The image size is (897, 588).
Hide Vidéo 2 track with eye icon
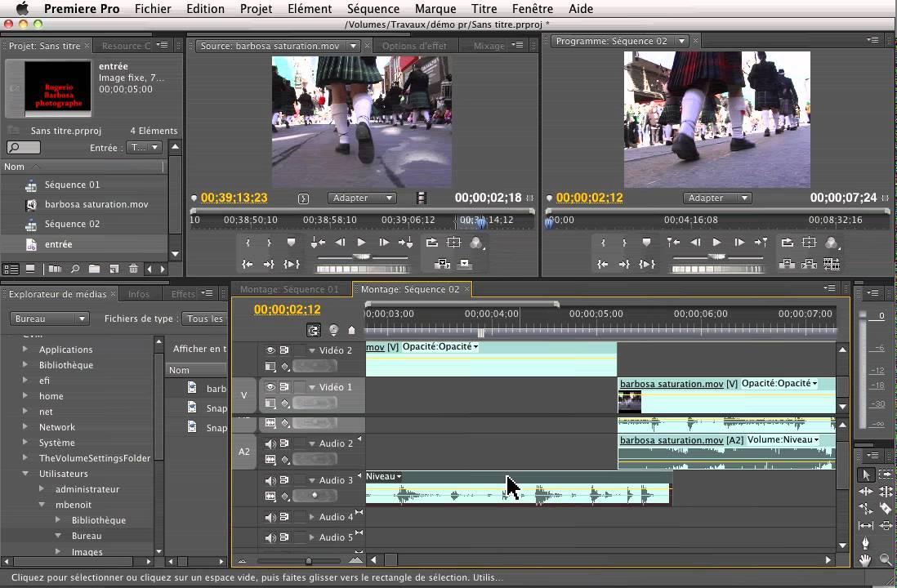pos(270,350)
